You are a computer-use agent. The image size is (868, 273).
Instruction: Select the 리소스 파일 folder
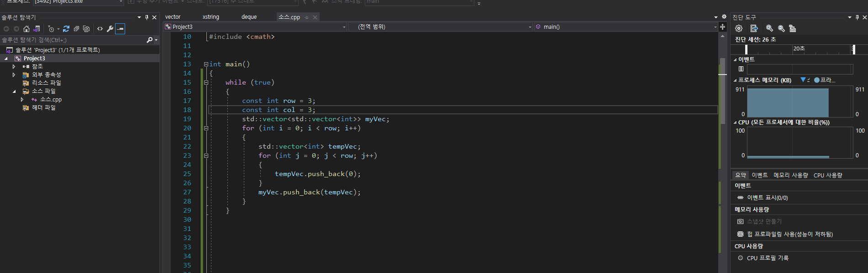click(46, 83)
